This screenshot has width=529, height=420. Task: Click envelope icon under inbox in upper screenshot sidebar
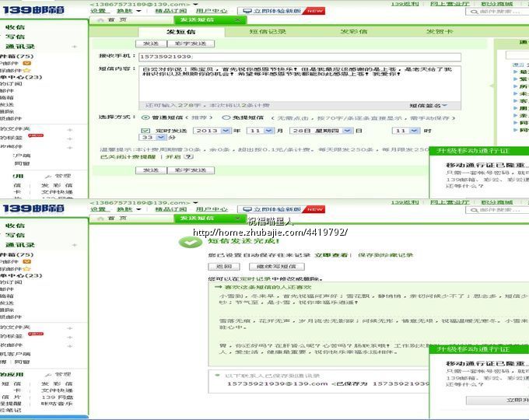tap(26, 63)
